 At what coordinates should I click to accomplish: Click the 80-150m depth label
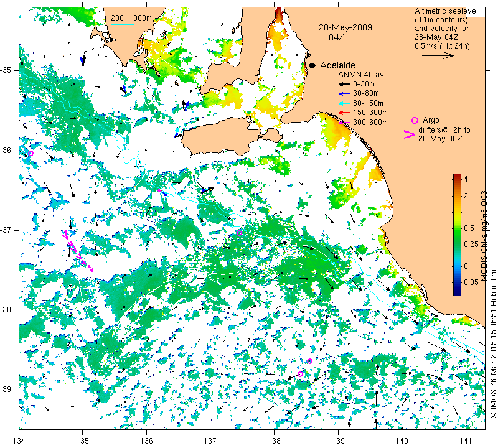[x=368, y=103]
